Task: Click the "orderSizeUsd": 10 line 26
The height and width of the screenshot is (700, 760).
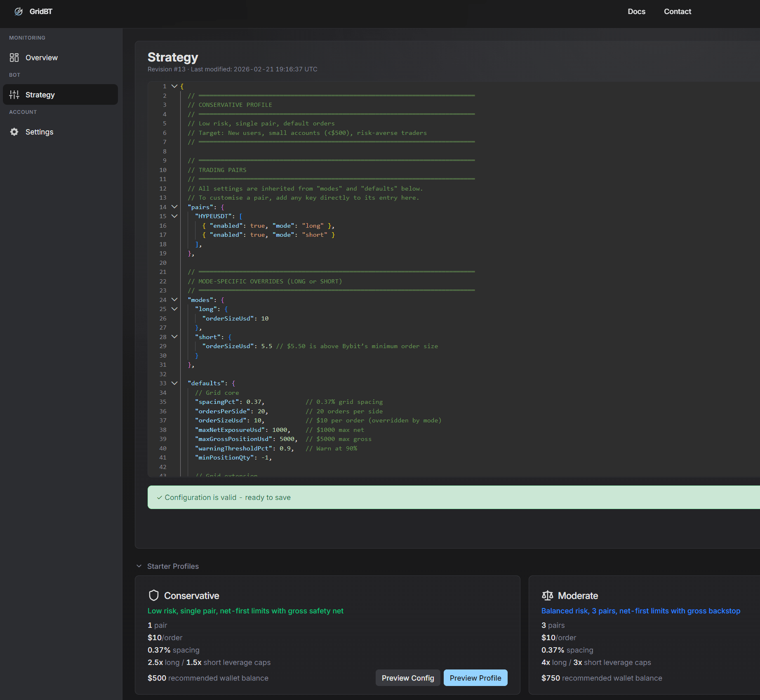Action: click(x=235, y=318)
